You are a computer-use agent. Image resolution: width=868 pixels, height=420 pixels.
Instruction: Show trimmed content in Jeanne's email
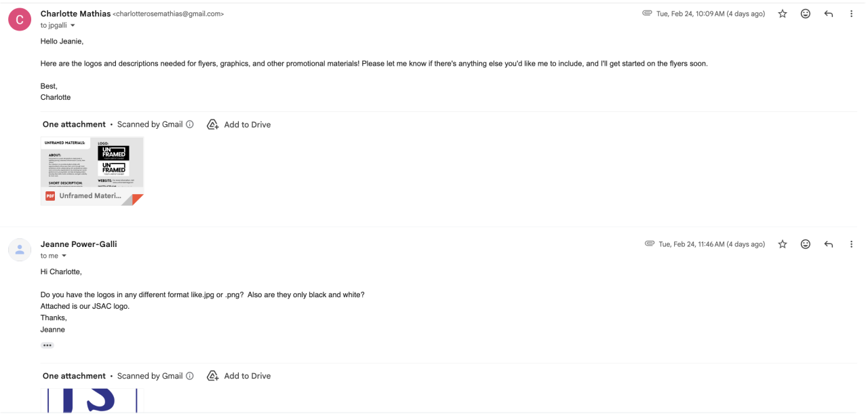47,345
